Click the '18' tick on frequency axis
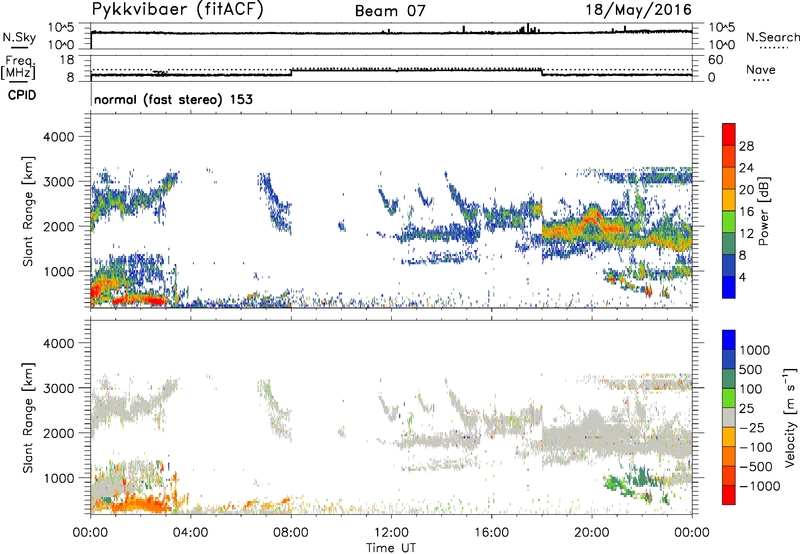 click(x=67, y=60)
